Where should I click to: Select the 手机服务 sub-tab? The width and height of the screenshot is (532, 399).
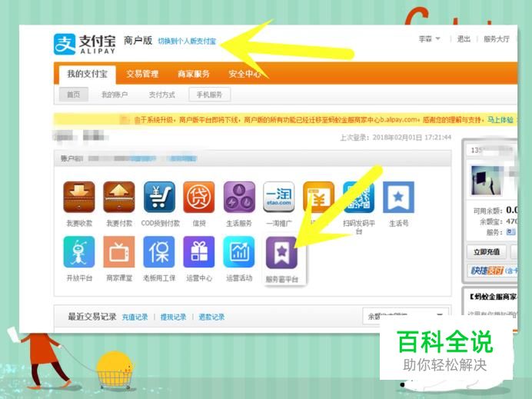click(210, 95)
